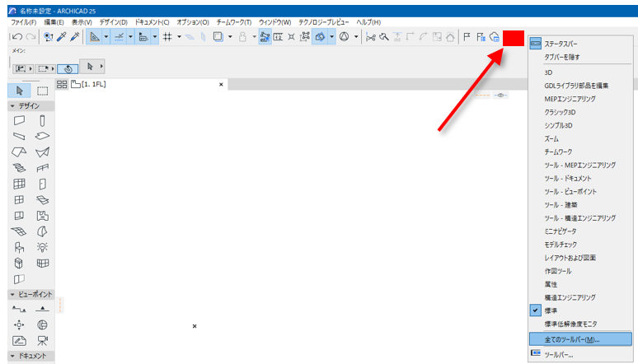Select the Beam tool
Viewport: 638px width, 364px height.
[19, 136]
